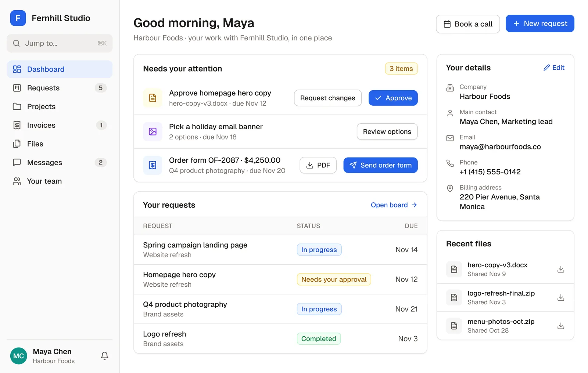The width and height of the screenshot is (588, 373).
Task: Click the STATUS column header
Action: point(308,226)
